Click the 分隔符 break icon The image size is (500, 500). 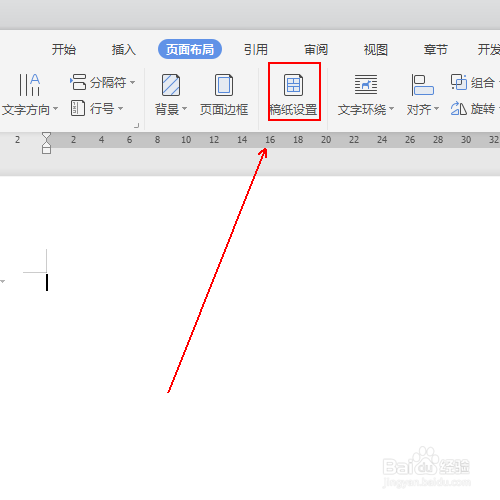[x=78, y=82]
